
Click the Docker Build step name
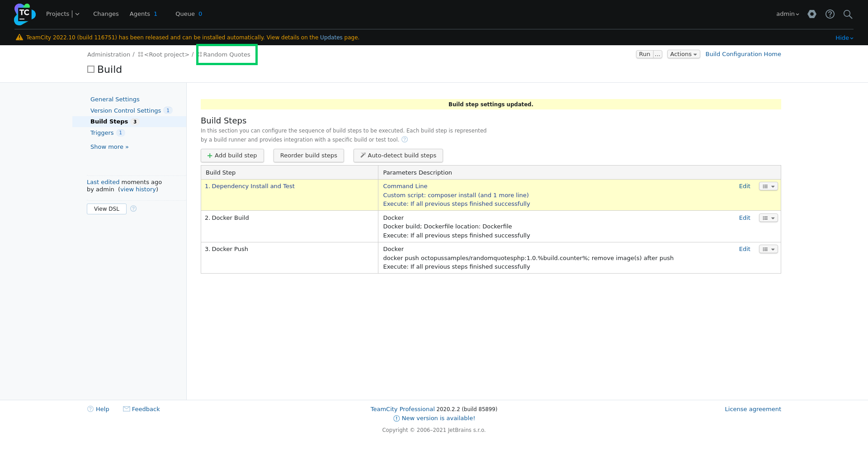pos(230,218)
